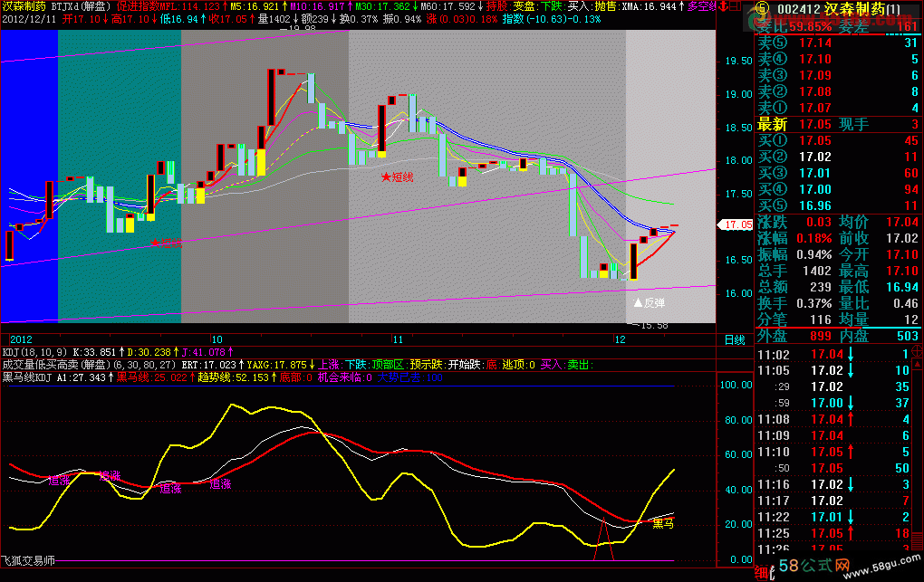The height and width of the screenshot is (582, 924).
Task: Click the 16.00 price axis label
Action: tap(738, 293)
